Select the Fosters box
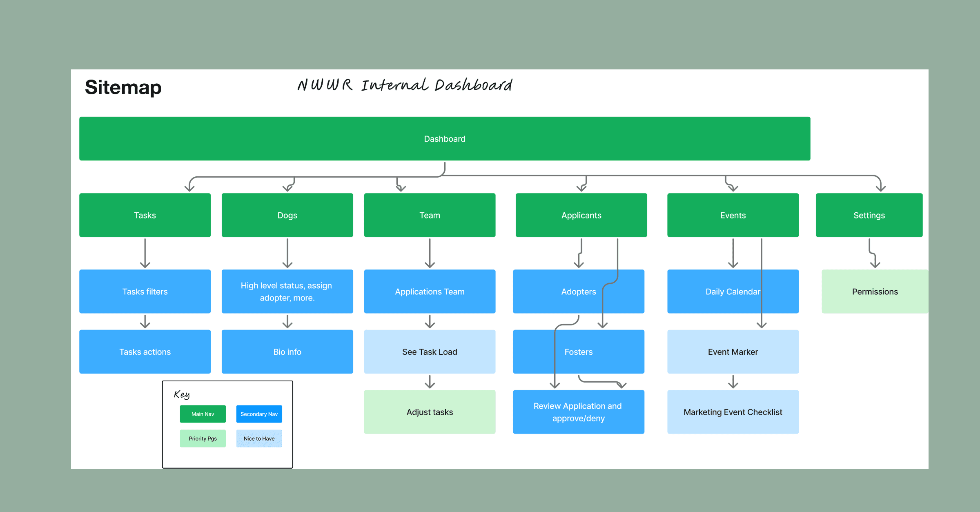 [x=579, y=352]
